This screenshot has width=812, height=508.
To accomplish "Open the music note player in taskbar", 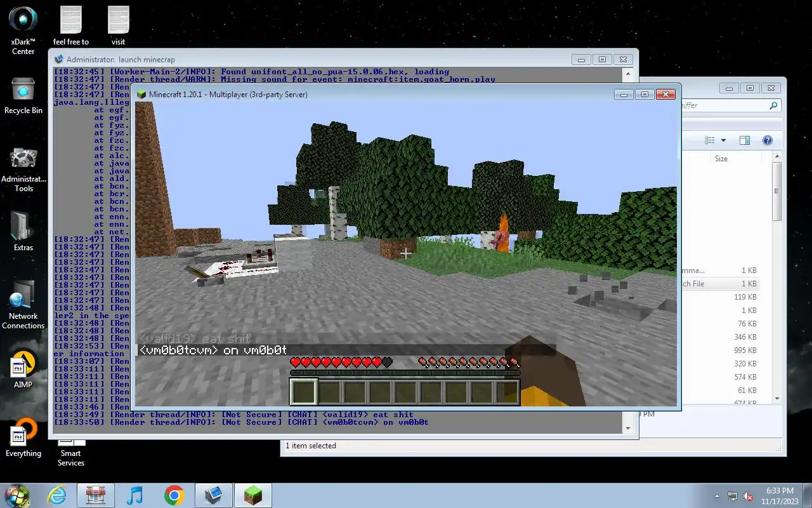I will [x=135, y=495].
